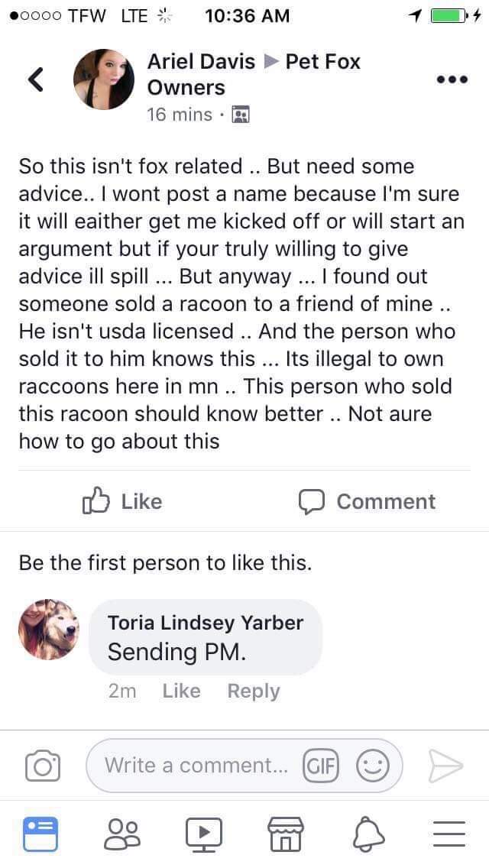Tap Ariel Davis's profile picture
Screen dimensions: 489x868
point(104,79)
